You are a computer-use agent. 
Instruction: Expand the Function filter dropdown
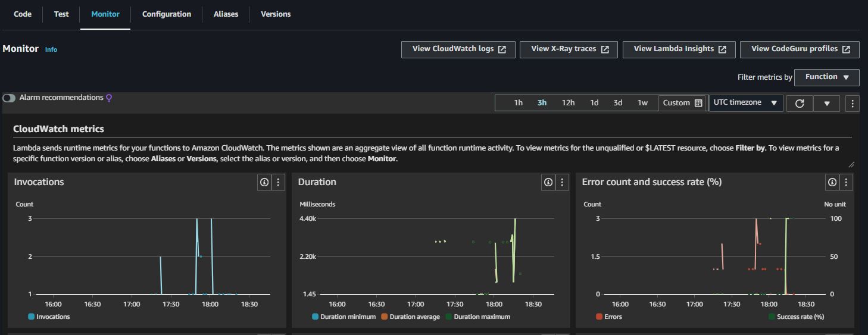pos(826,77)
